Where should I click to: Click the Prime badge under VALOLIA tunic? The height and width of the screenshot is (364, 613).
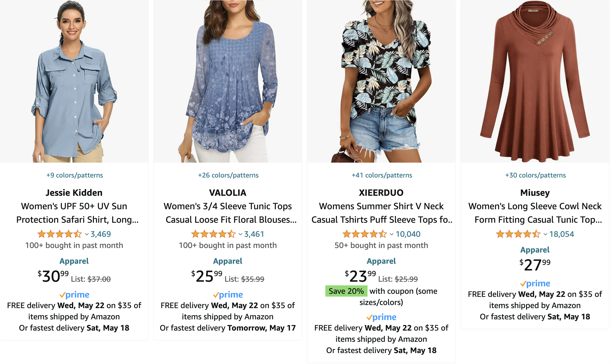(x=228, y=294)
